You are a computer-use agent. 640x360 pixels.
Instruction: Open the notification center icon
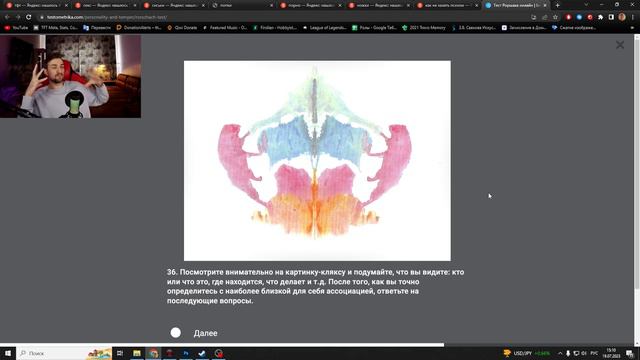[x=629, y=353]
